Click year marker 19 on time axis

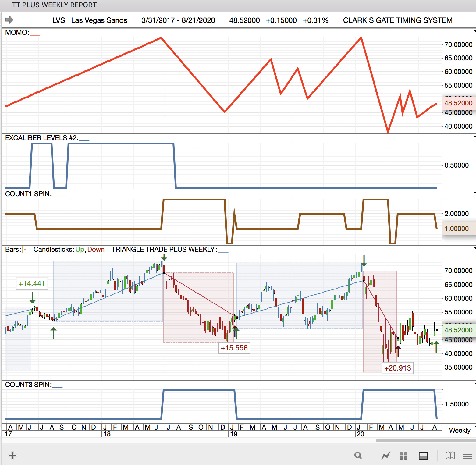(234, 434)
